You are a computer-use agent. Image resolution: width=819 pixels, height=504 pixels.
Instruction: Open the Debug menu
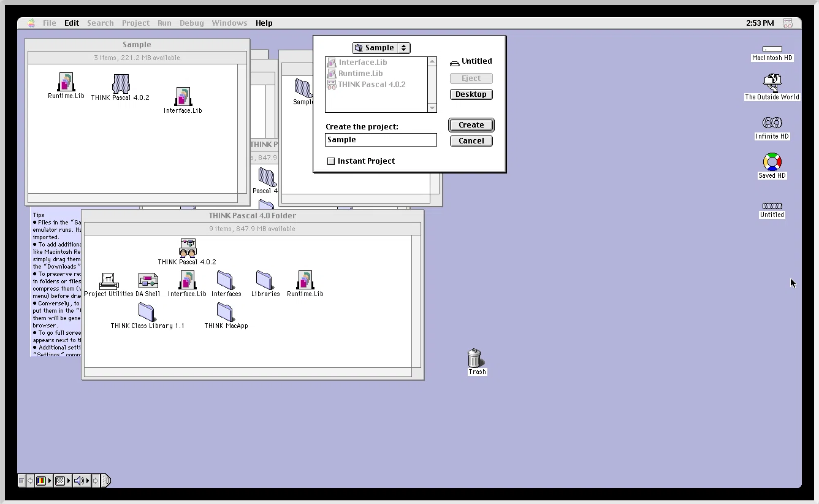192,23
